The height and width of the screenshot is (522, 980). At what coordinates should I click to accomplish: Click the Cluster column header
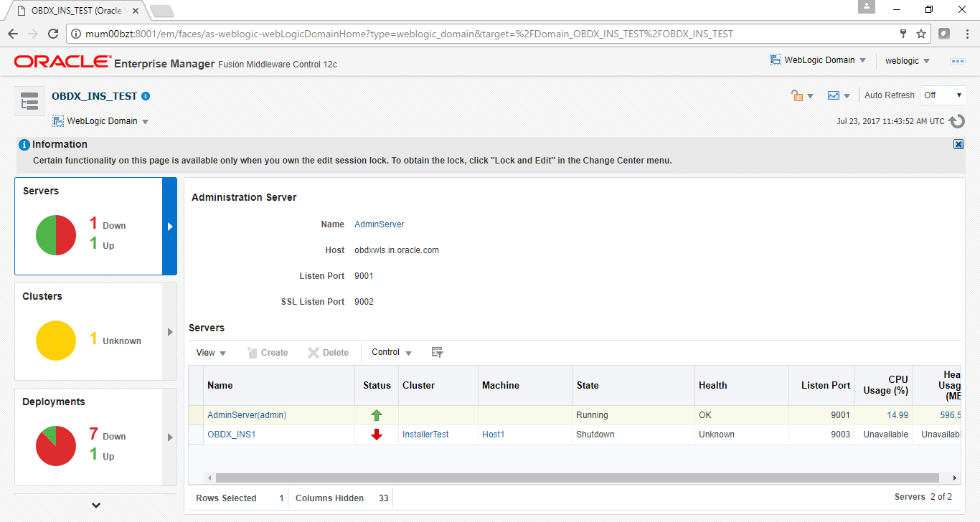click(438, 385)
